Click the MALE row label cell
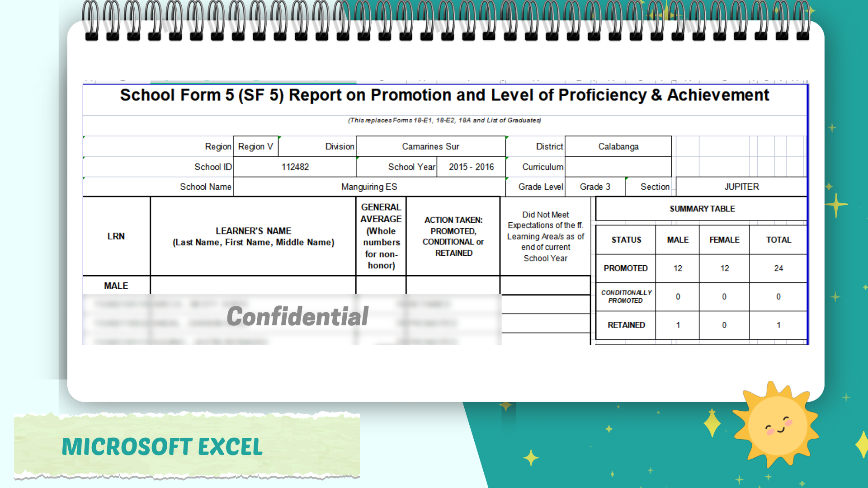 click(x=116, y=286)
